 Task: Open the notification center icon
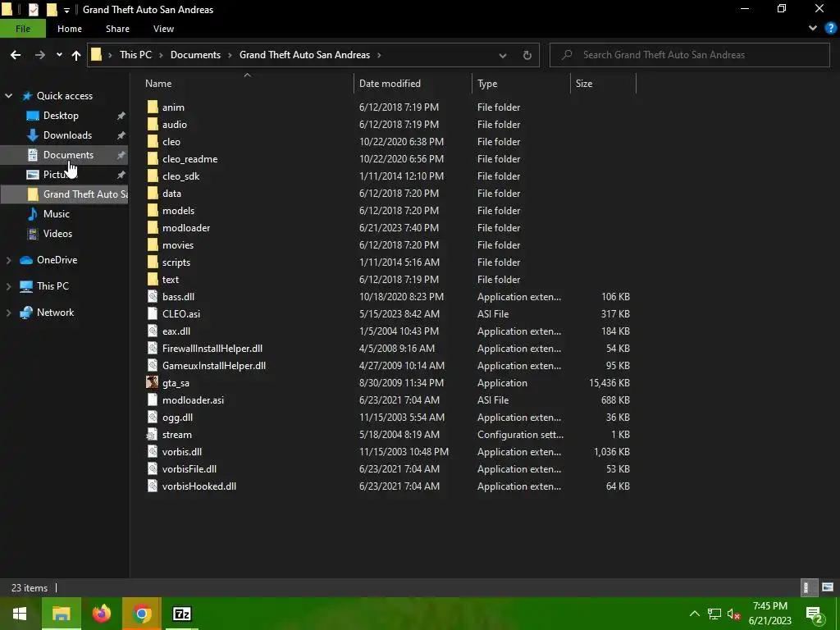click(815, 614)
